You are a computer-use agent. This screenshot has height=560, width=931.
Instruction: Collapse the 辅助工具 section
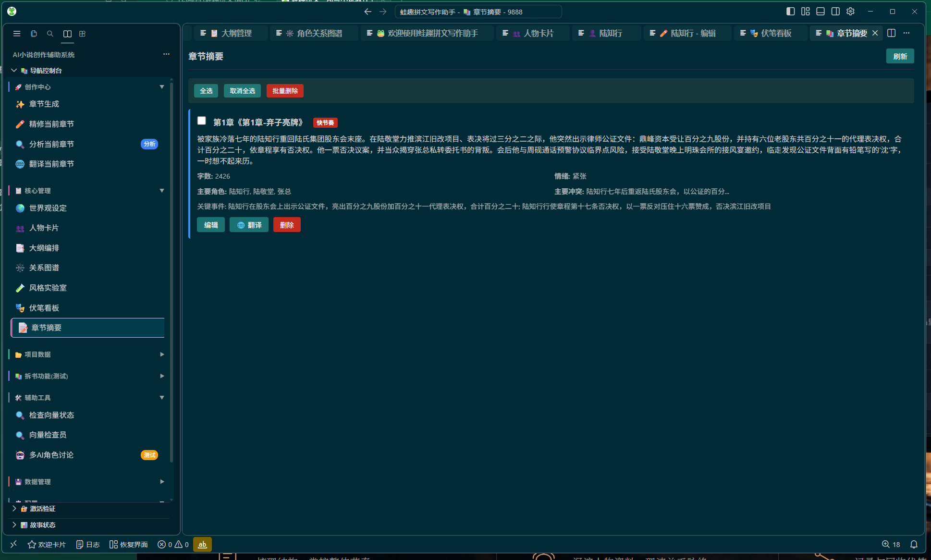(162, 398)
